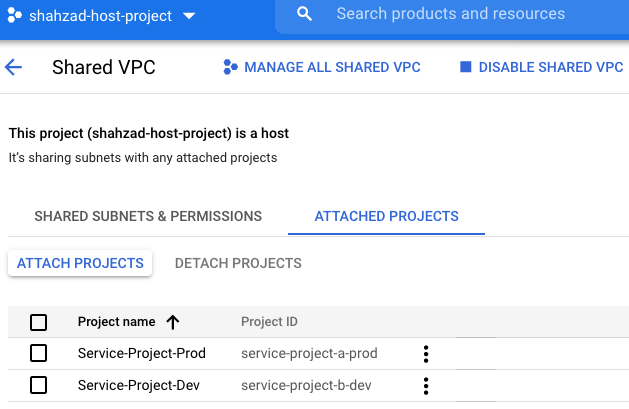Switch to Shared Subnets & Permissions tab

[x=148, y=216]
